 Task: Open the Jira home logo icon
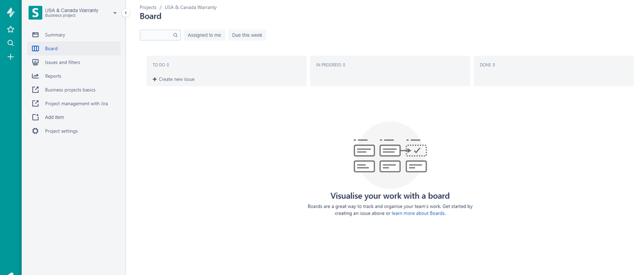click(11, 13)
